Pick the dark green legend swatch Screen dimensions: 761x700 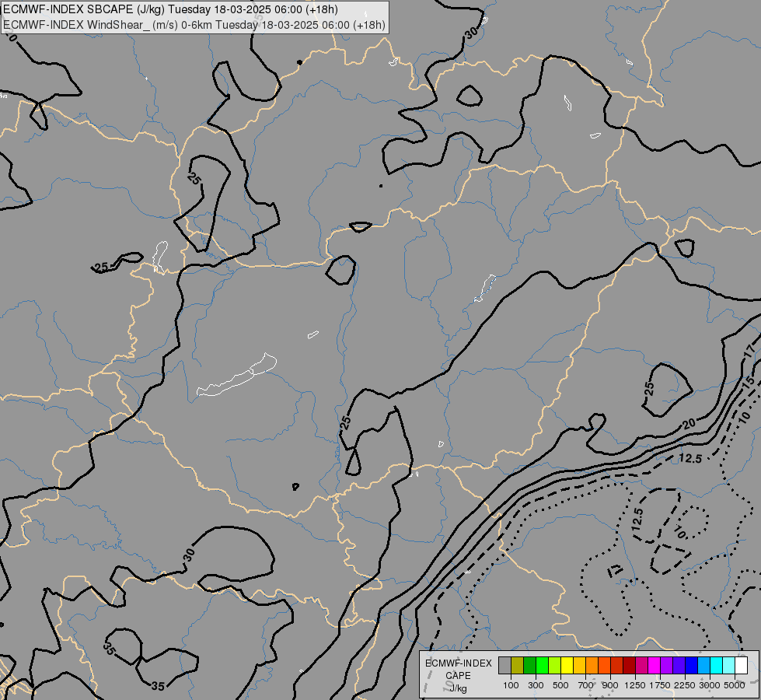coord(529,666)
